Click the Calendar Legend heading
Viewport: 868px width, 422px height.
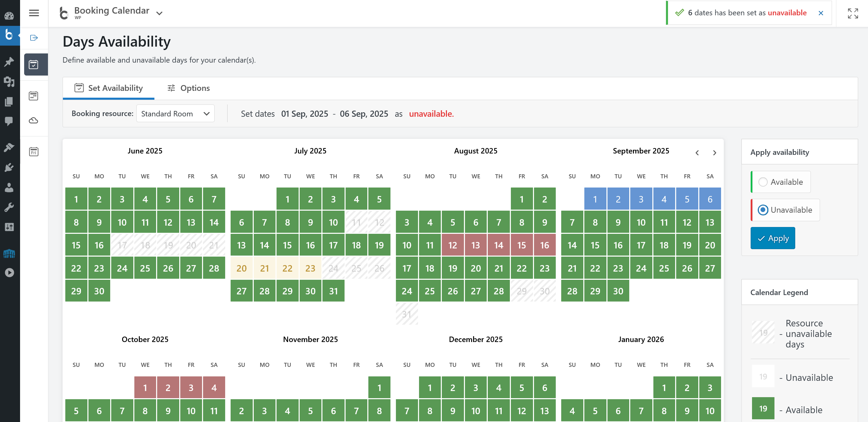point(779,292)
